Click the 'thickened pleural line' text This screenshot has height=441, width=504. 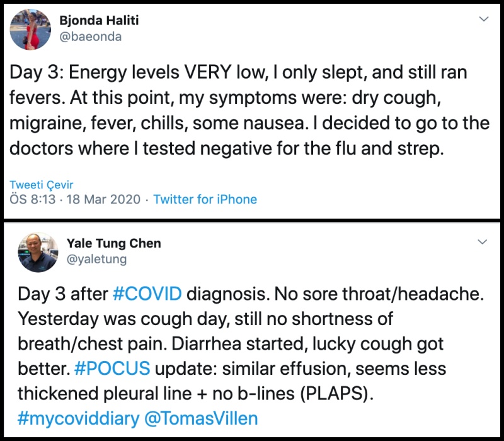pyautogui.click(x=105, y=393)
